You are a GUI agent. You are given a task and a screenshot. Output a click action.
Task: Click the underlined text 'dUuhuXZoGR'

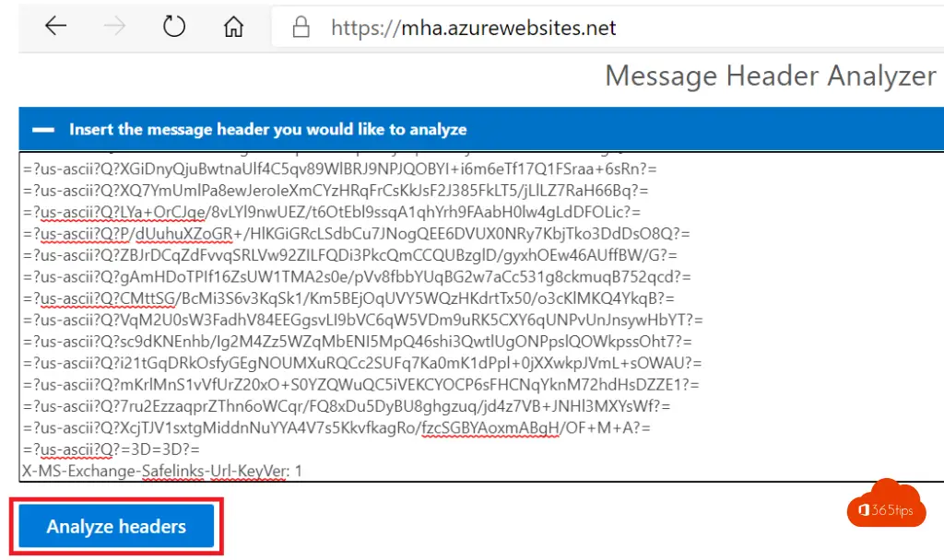coord(183,233)
